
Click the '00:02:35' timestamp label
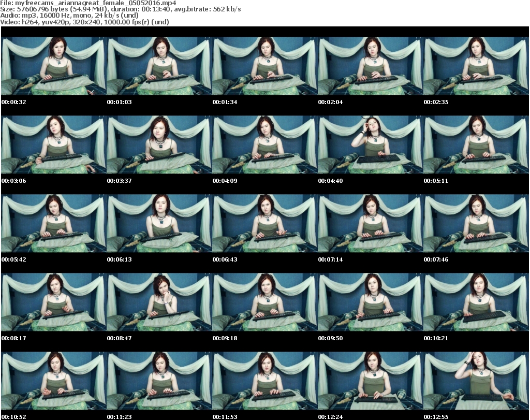(436, 102)
